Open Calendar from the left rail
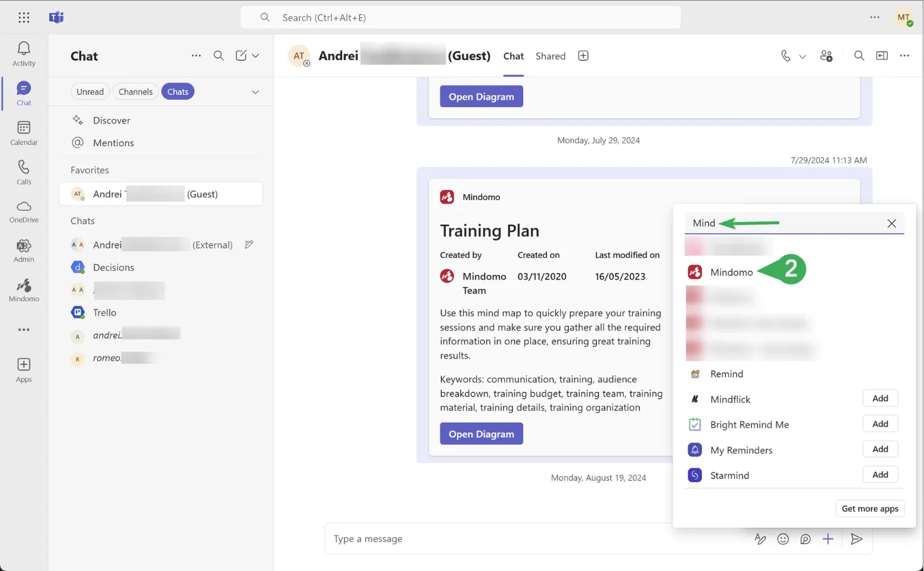Image resolution: width=924 pixels, height=571 pixels. click(23, 133)
